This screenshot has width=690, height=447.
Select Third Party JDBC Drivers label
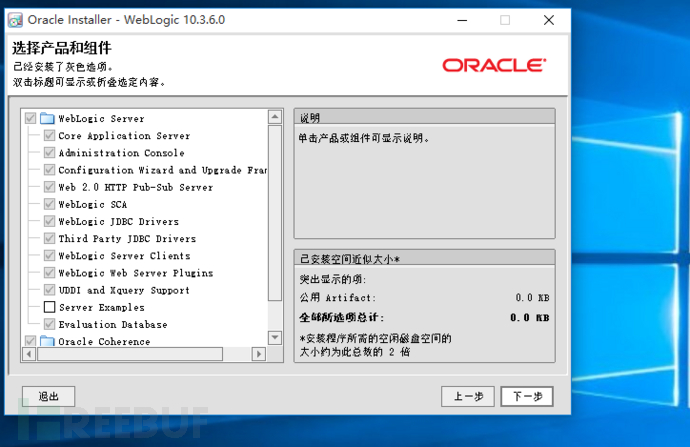(127, 239)
